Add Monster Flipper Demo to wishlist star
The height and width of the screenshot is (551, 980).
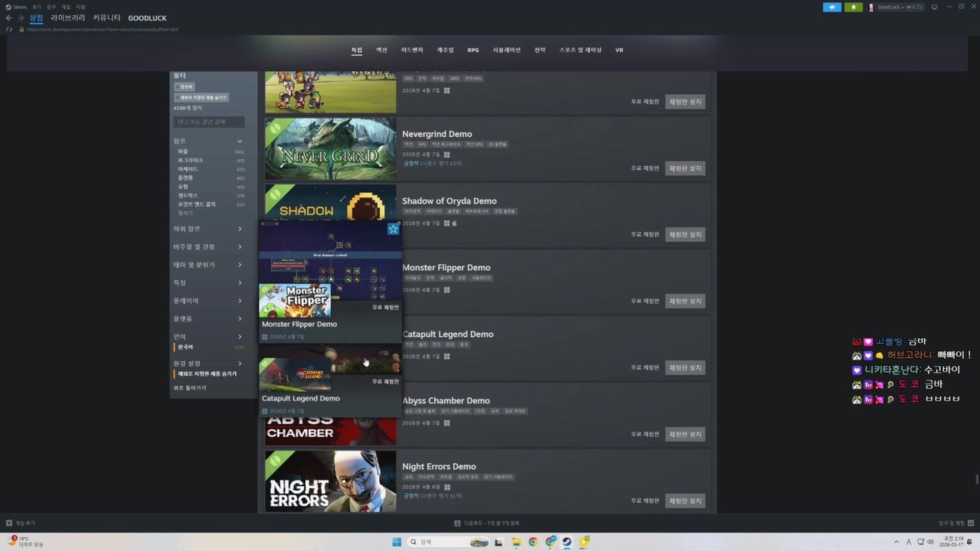click(393, 229)
